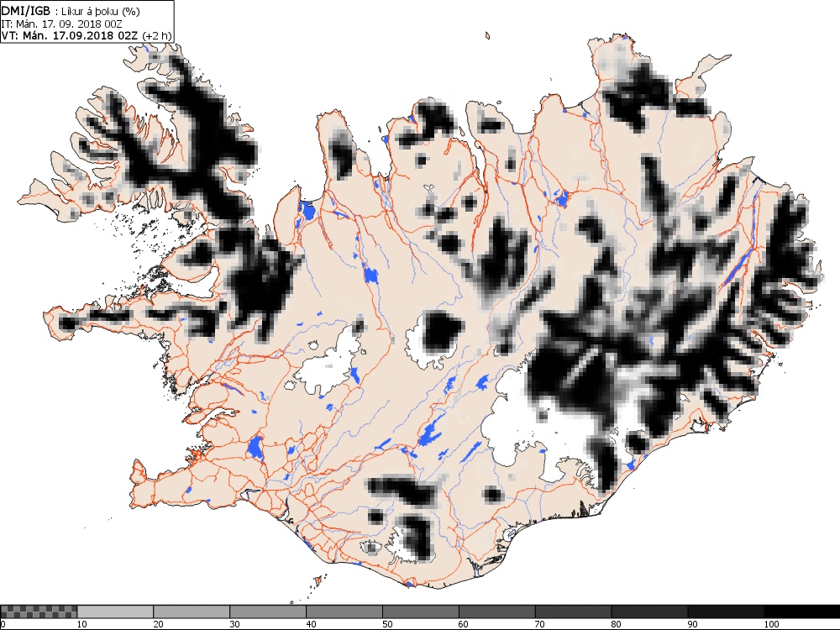Click the '20' label under the scale
This screenshot has width=840, height=630.
(159, 624)
